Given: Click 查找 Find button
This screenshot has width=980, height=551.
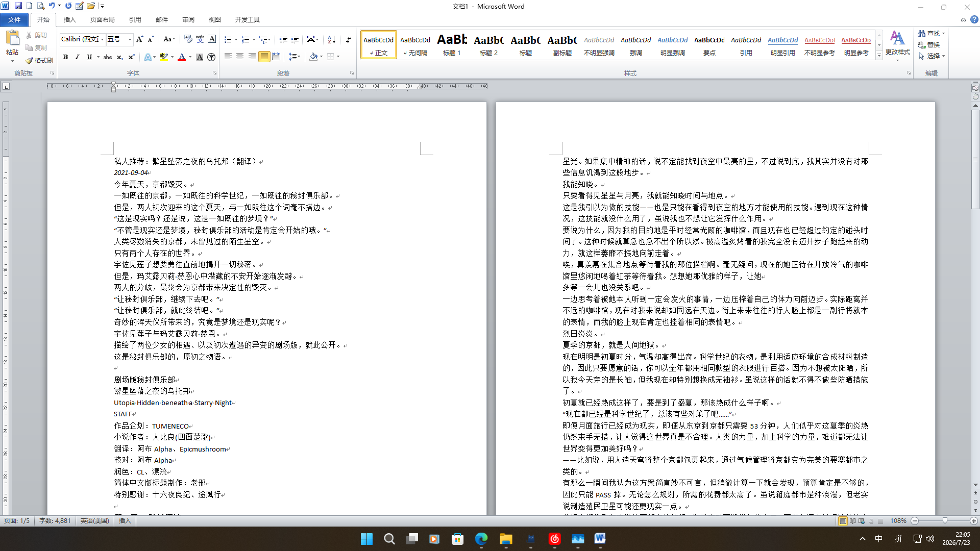Looking at the screenshot, I should 930,33.
